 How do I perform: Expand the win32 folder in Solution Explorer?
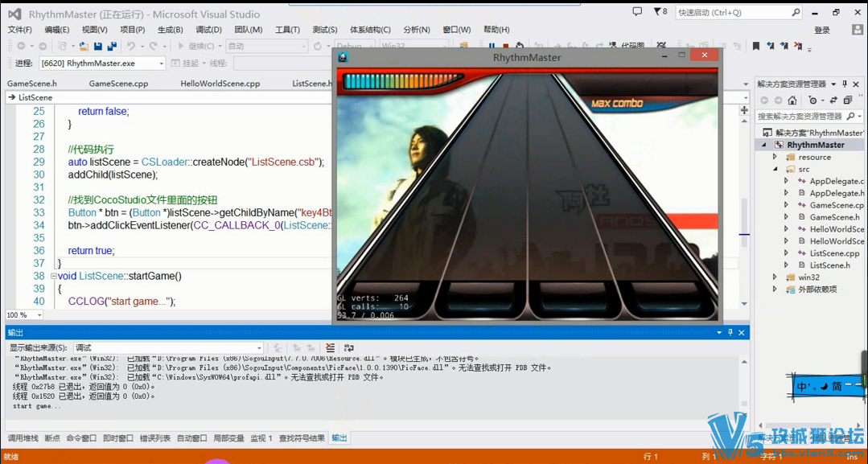click(x=775, y=277)
